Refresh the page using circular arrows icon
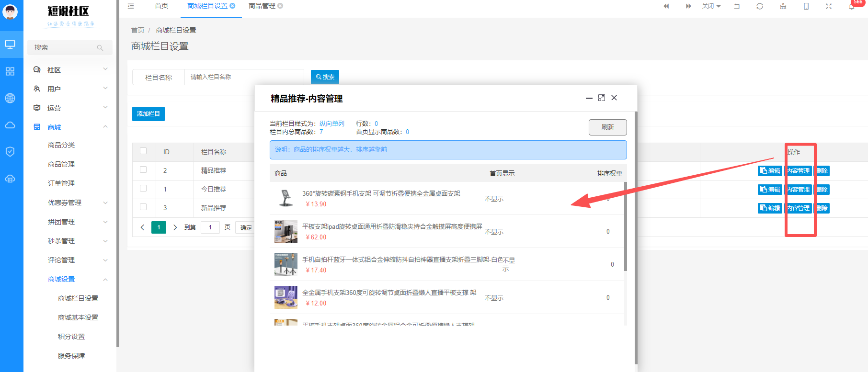Screen dimensions: 868x372 [x=760, y=6]
